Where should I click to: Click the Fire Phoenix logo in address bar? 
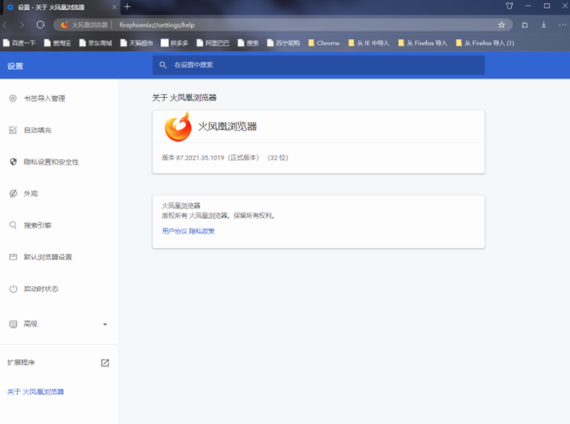click(x=64, y=25)
